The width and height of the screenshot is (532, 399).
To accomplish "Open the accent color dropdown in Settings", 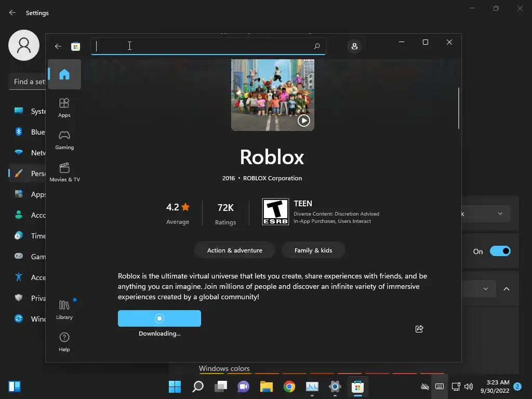I will click(479, 289).
